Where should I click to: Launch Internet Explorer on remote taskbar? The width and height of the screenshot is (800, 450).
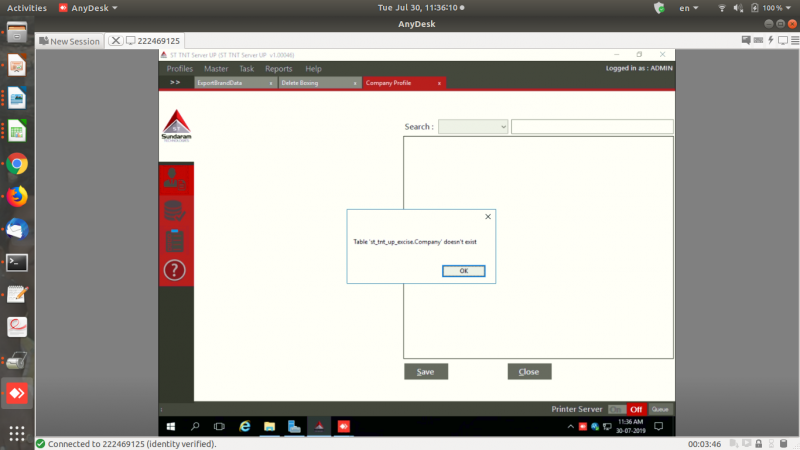pos(244,427)
